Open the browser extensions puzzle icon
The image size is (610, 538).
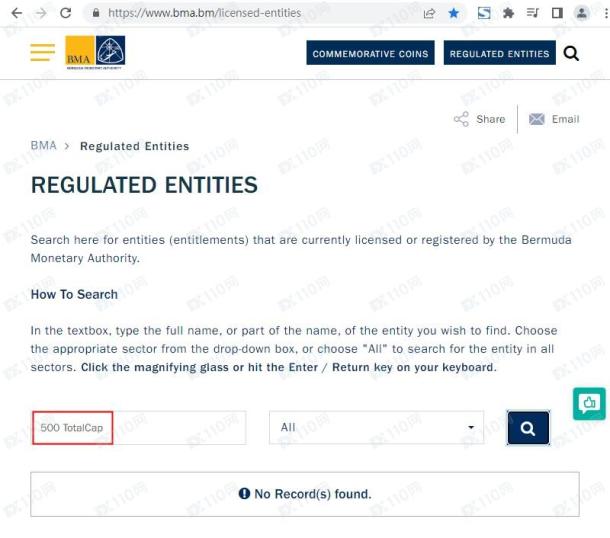[x=508, y=13]
